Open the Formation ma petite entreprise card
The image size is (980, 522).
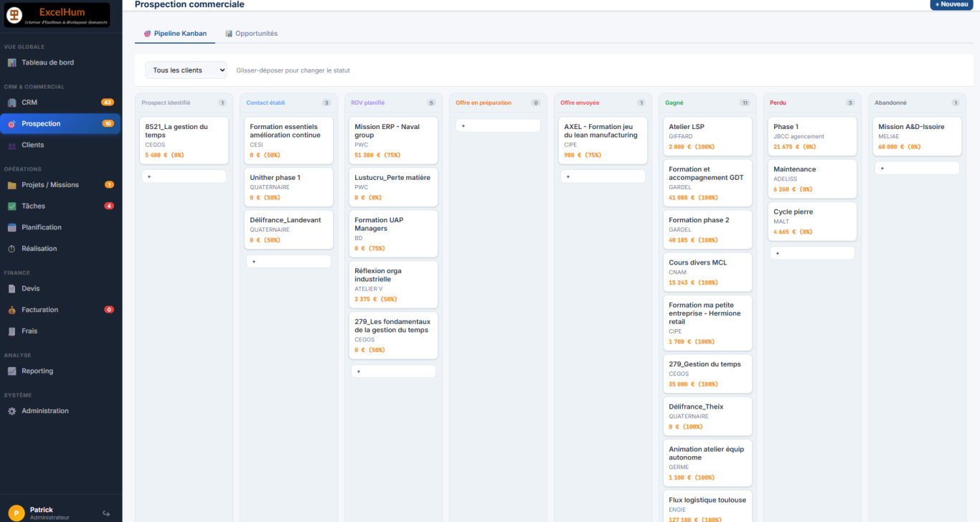[707, 323]
